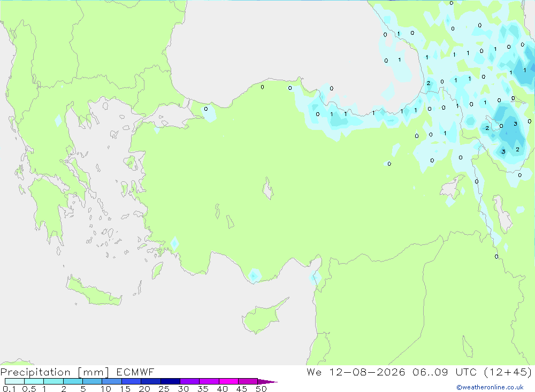
Task: Click the '15' legend value
Action: point(125,389)
